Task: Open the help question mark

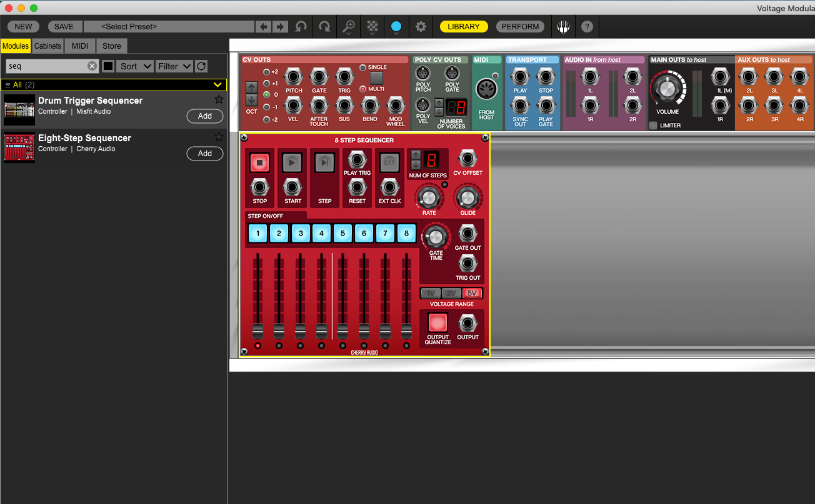Action: tap(587, 27)
